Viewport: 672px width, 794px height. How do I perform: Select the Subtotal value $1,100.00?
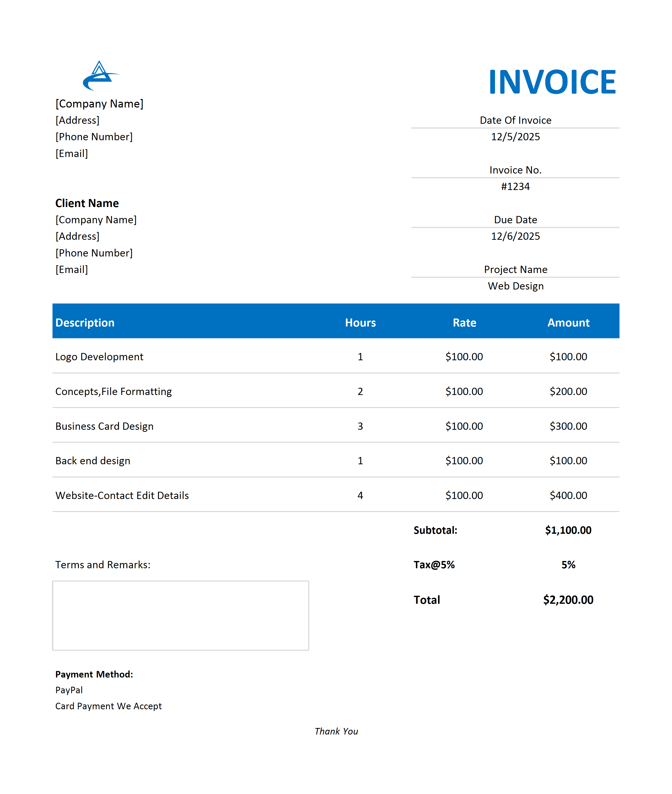pos(568,530)
